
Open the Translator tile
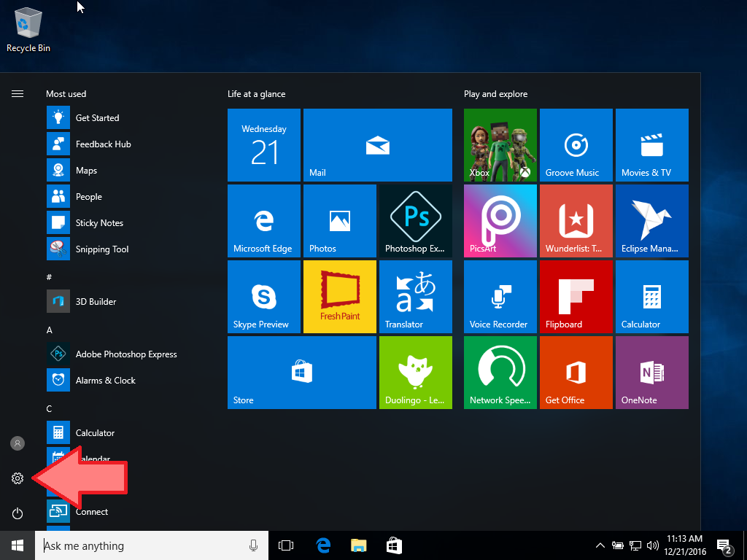[x=415, y=297]
